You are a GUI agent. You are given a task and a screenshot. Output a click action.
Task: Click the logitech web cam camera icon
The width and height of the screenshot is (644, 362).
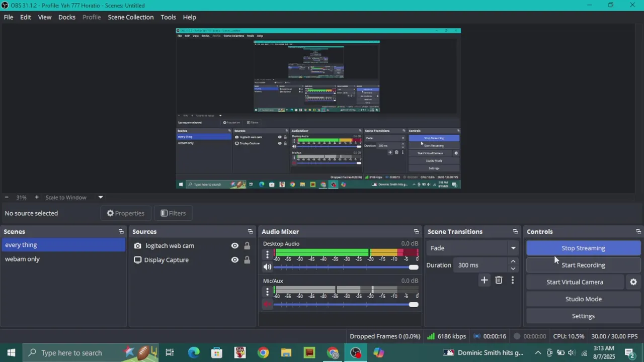[137, 246]
